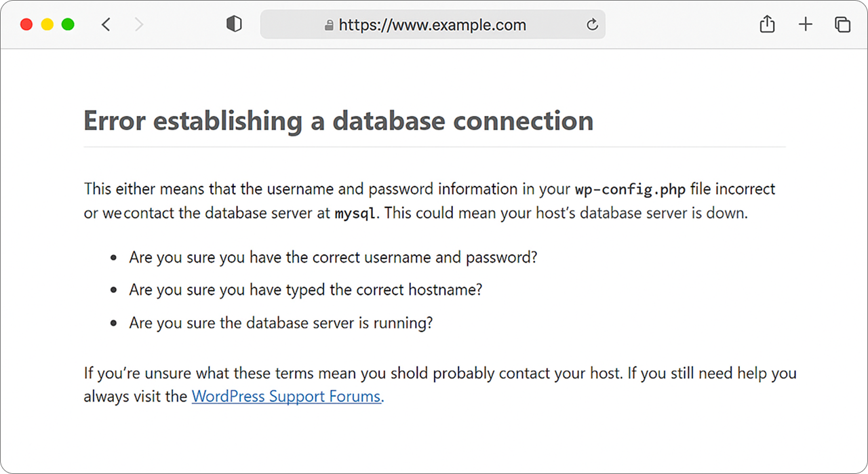Focus the address bar showing https://www.example.com

tap(433, 25)
